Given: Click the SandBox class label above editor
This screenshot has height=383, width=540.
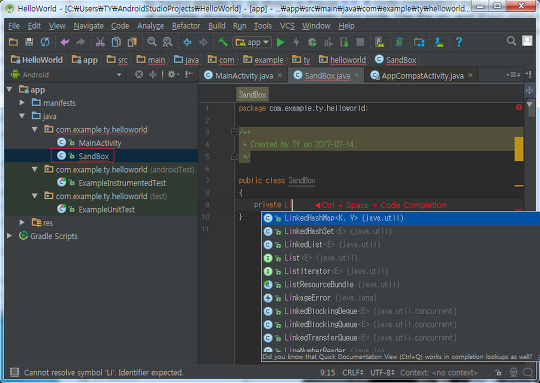Looking at the screenshot, I should point(252,94).
